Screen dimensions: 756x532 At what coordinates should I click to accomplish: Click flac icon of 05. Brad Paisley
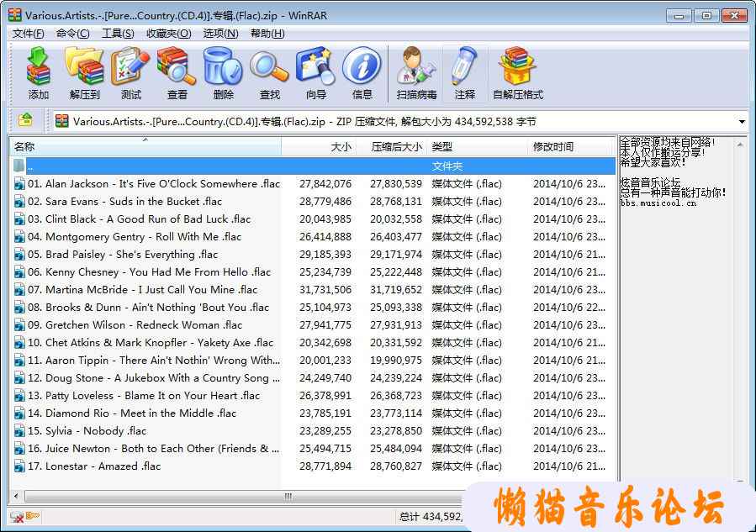coord(19,255)
